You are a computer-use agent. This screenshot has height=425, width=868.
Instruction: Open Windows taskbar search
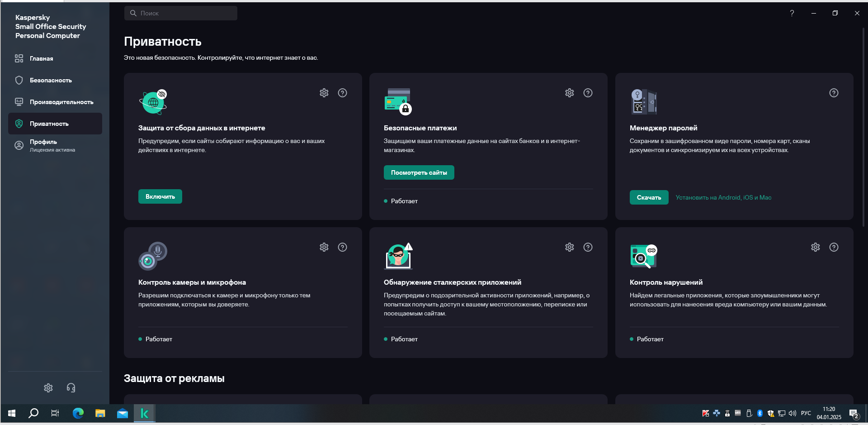point(33,413)
